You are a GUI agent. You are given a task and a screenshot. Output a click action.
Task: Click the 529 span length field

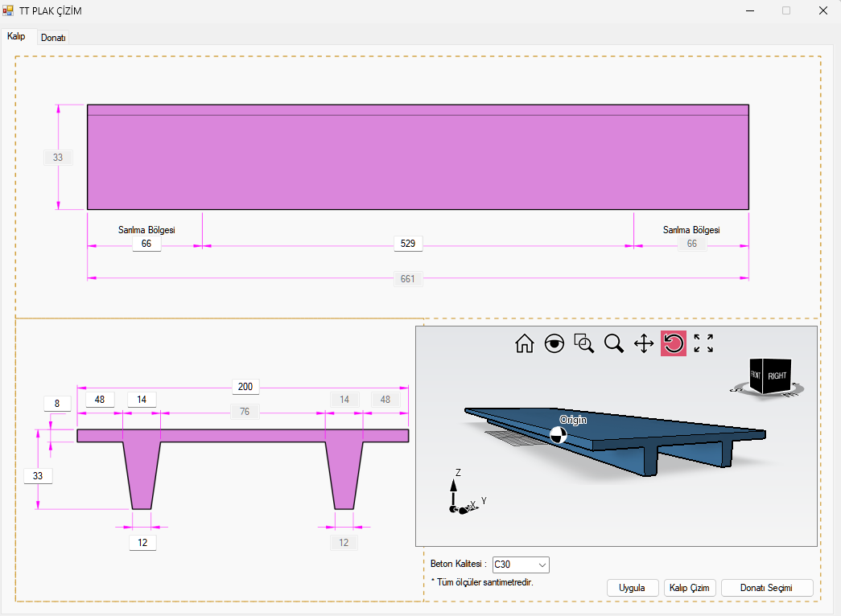tap(409, 244)
